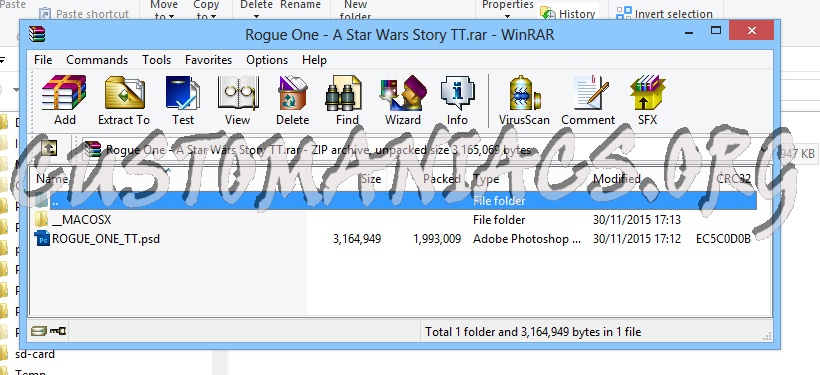
Task: Open the View toolbar icon
Action: [237, 100]
